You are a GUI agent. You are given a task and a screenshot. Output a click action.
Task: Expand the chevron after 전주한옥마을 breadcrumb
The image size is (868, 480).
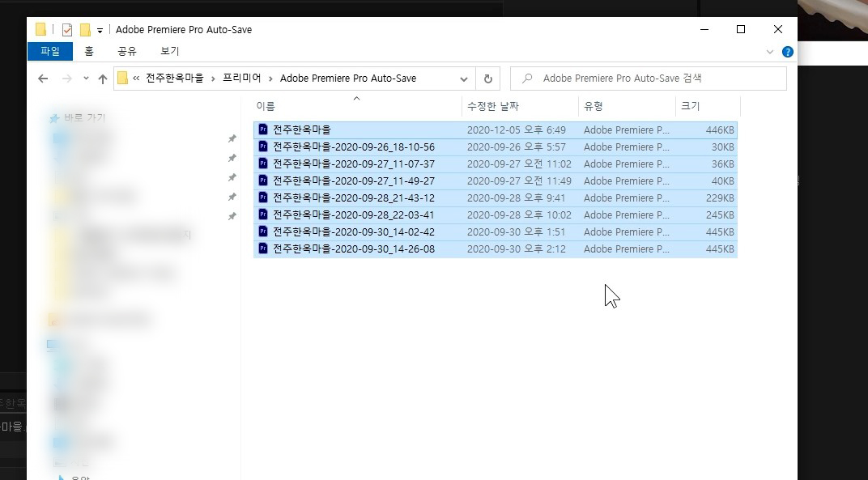pos(213,79)
